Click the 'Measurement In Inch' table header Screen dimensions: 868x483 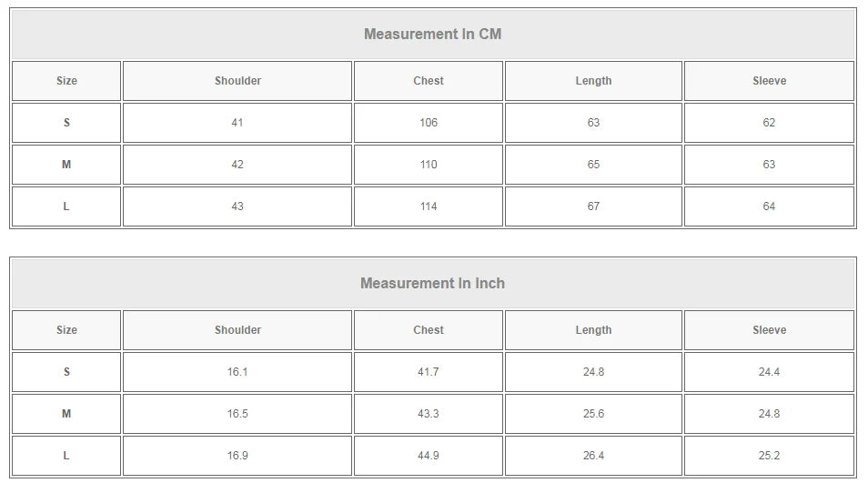(x=433, y=283)
